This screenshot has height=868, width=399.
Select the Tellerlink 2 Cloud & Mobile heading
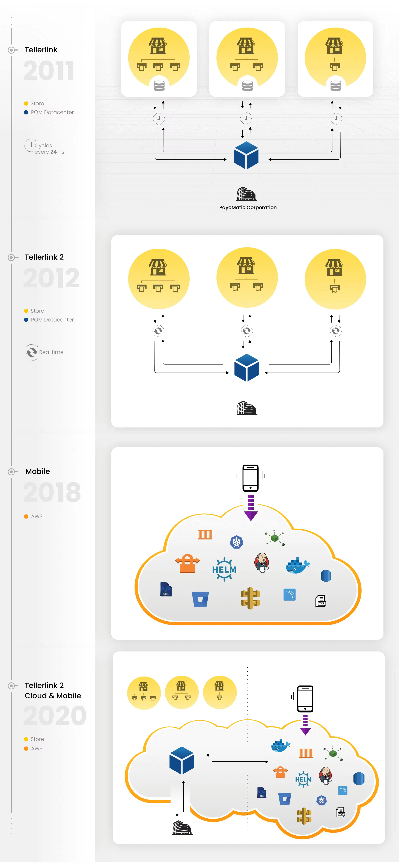[53, 690]
